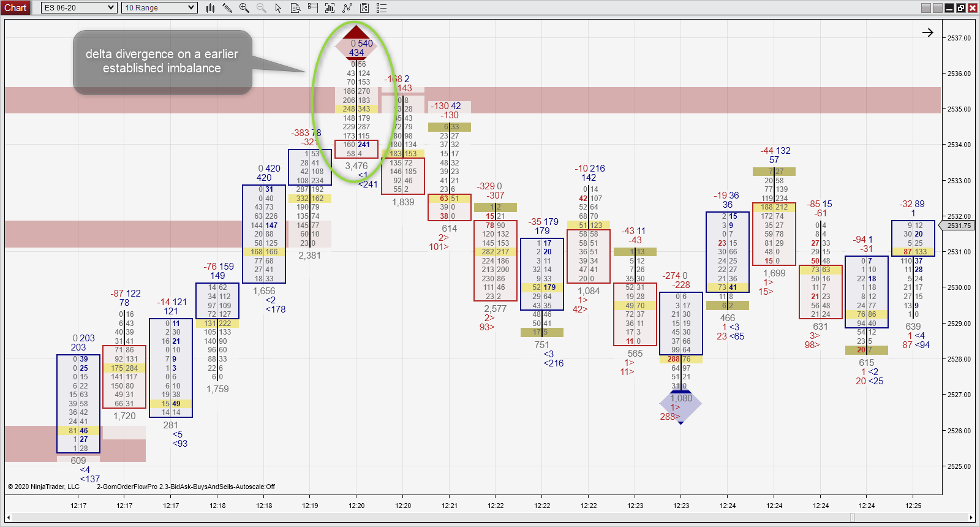Expand the 10 Range interval dropdown
The width and height of the screenshot is (980, 527).
(x=159, y=7)
